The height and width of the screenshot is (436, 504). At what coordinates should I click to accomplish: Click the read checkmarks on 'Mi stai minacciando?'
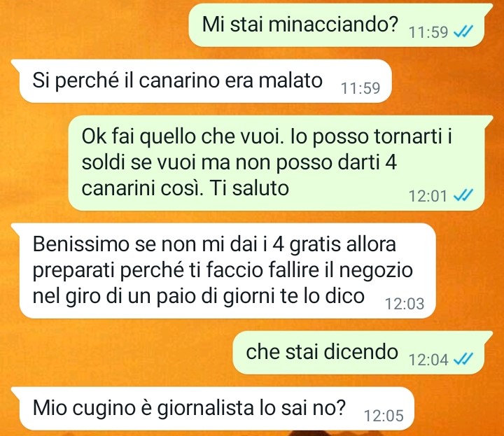click(463, 31)
